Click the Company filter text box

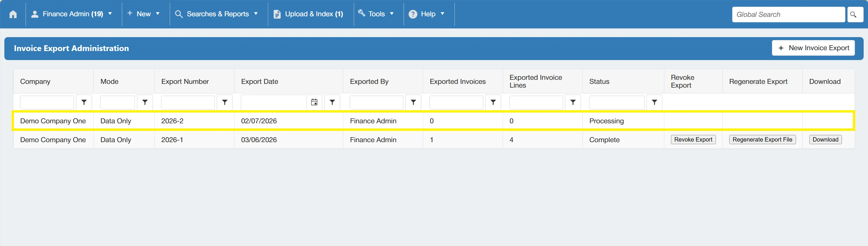[x=47, y=102]
